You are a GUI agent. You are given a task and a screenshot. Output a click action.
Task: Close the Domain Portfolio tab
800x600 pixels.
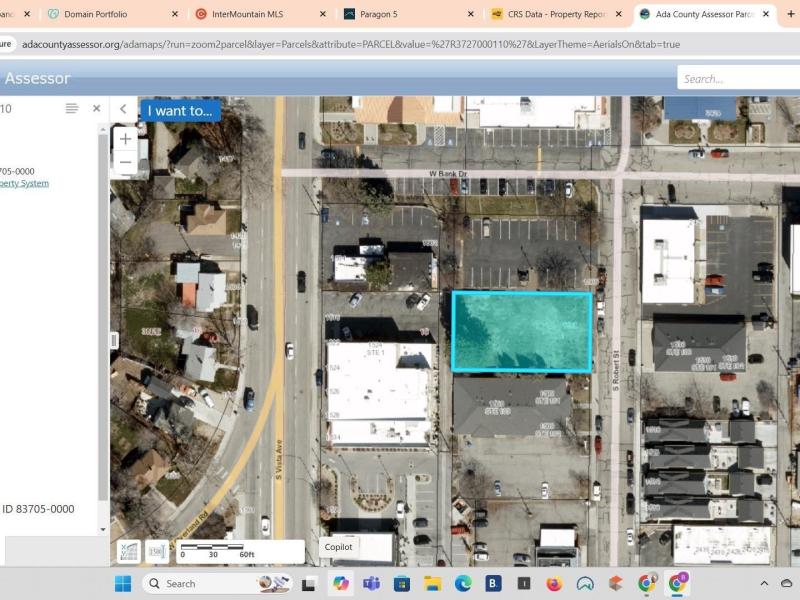(x=175, y=14)
